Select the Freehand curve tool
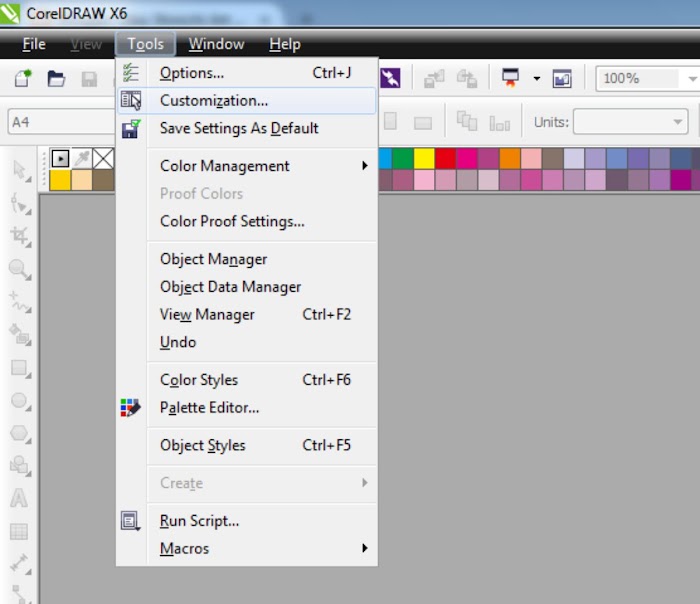 click(20, 302)
